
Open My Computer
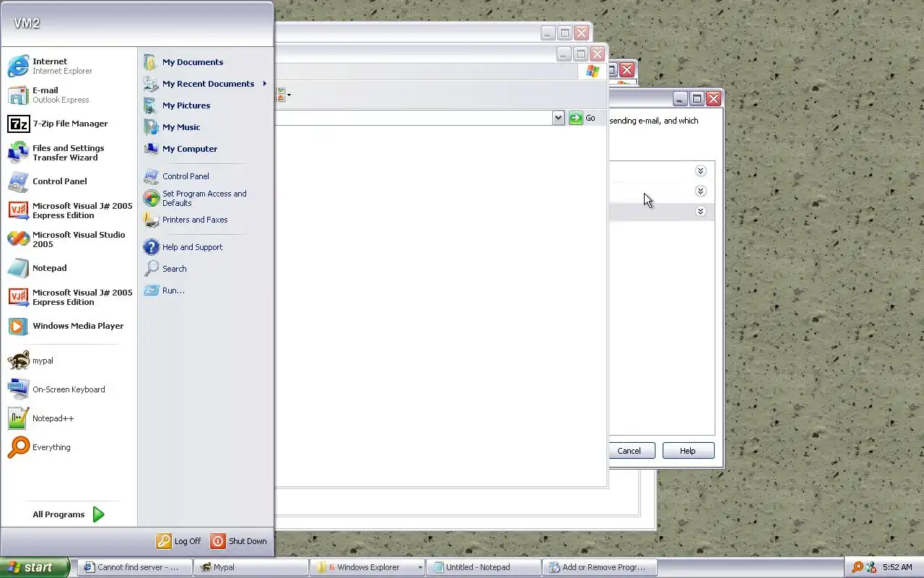(205, 149)
